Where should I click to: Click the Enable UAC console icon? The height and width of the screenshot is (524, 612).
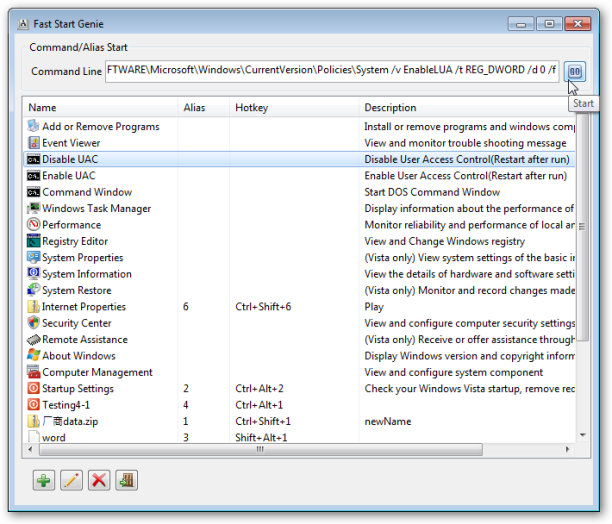[34, 176]
